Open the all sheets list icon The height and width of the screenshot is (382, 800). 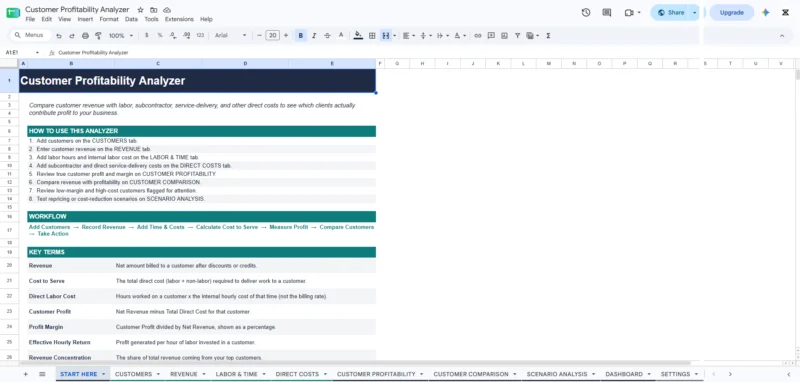42,374
